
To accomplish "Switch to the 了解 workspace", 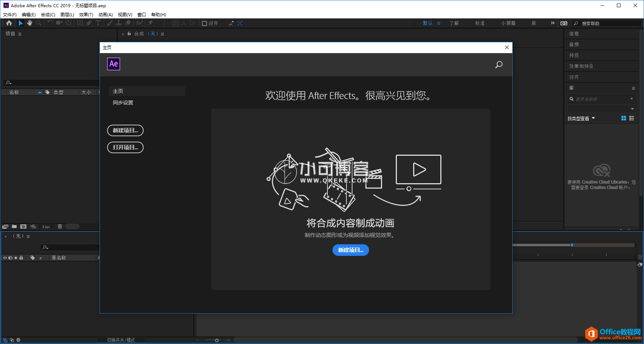I will point(454,23).
